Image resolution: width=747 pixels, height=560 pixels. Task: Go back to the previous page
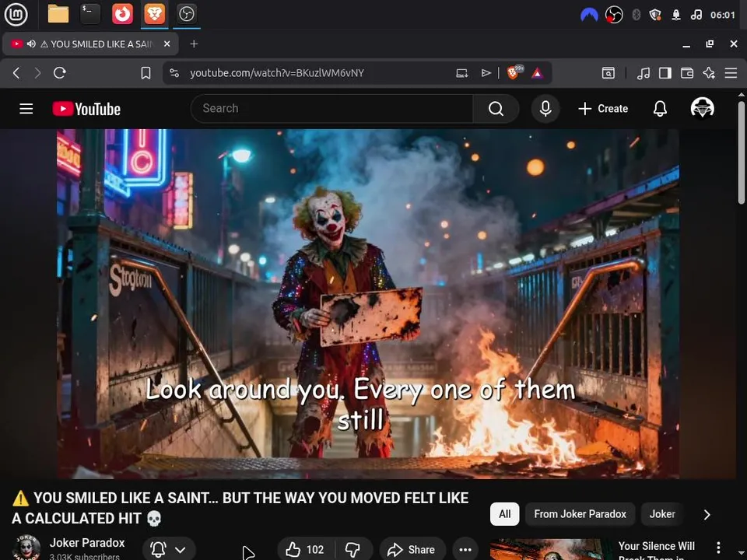16,73
